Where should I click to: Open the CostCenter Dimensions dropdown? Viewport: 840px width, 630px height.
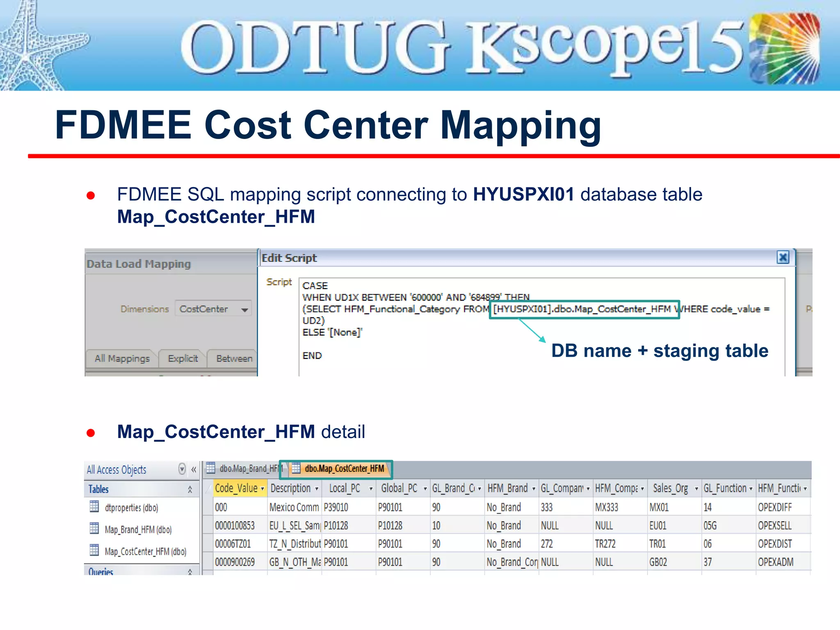coord(245,309)
